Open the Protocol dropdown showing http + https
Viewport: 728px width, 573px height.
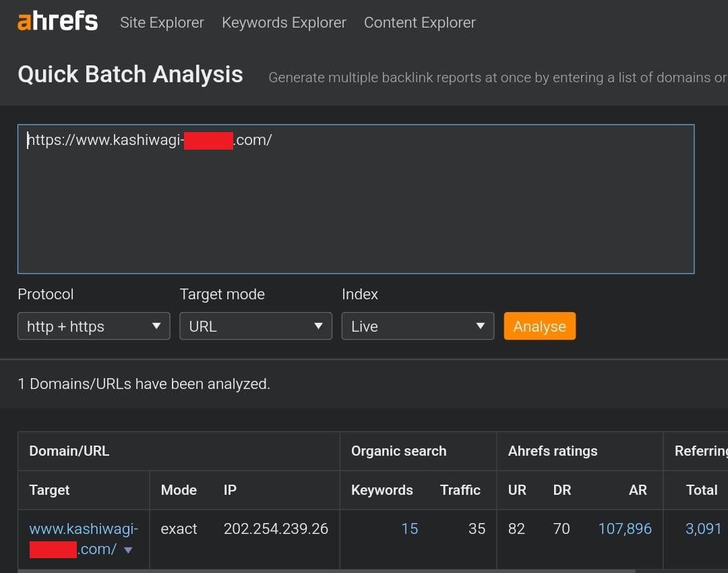pyautogui.click(x=94, y=326)
